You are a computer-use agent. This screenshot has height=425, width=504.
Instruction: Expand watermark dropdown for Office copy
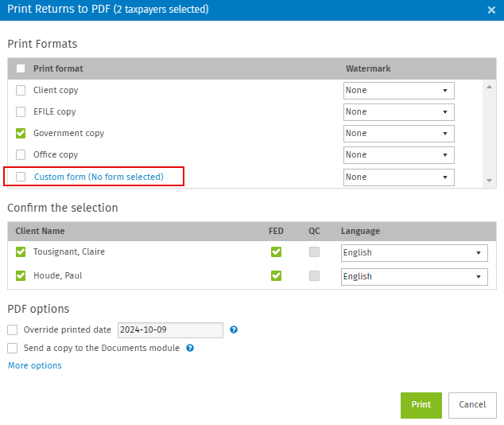point(398,155)
